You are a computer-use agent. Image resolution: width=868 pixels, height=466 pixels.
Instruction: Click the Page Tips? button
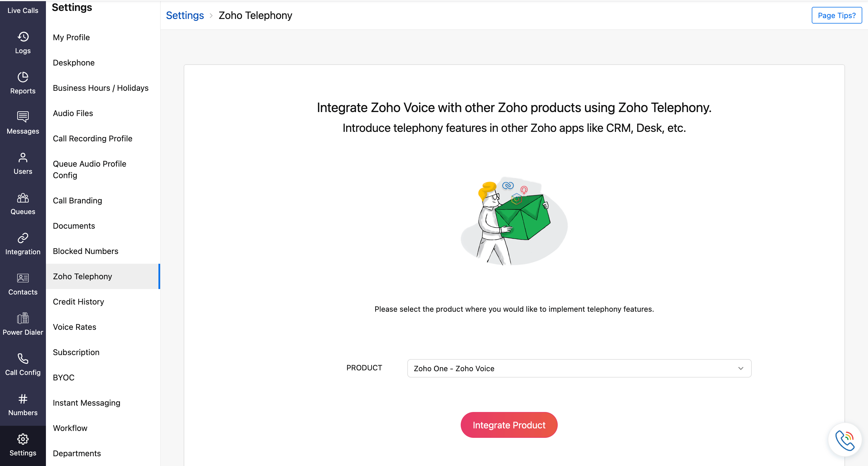coord(836,16)
